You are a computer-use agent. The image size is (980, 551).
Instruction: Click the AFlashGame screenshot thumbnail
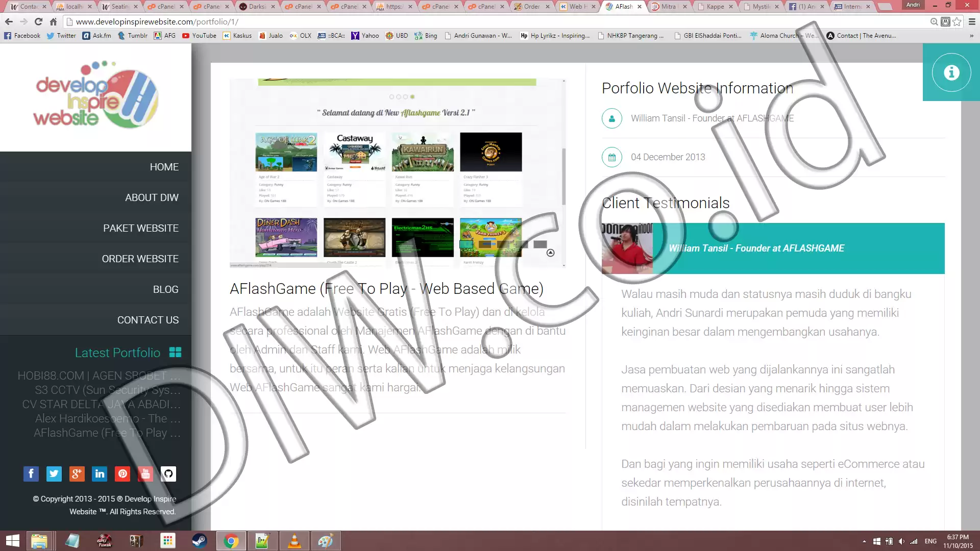(398, 173)
